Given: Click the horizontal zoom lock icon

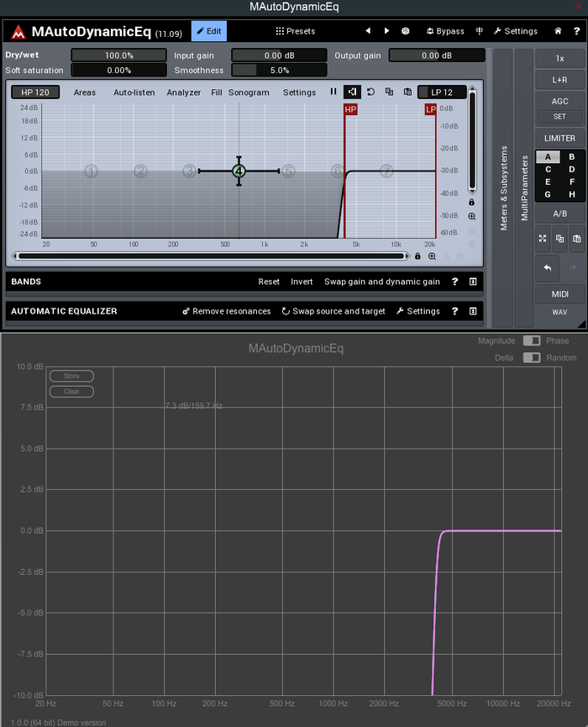Looking at the screenshot, I should click(x=417, y=256).
